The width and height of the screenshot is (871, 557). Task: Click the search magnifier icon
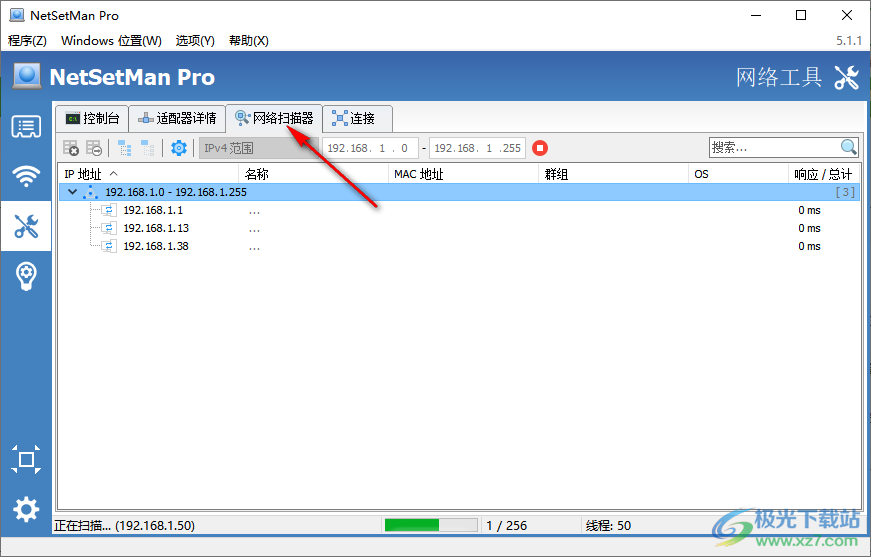848,148
